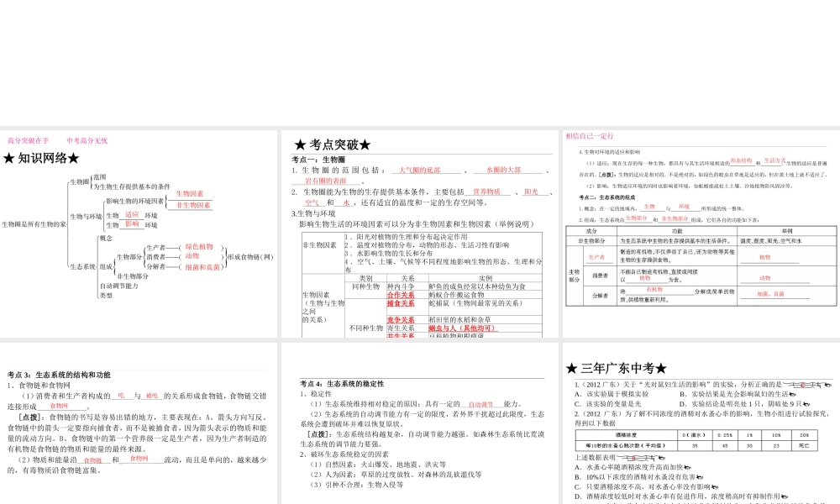The height and width of the screenshot is (504, 840).
Task: Click the table header cell 类别
Action: [365, 279]
